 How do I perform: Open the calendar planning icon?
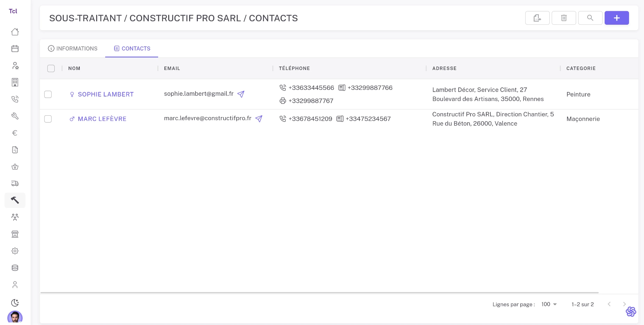[x=15, y=48]
